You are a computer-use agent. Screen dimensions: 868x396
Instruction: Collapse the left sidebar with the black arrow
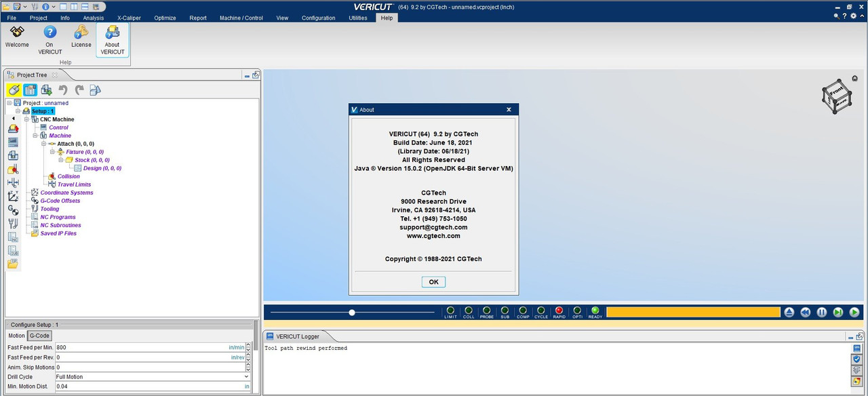tap(13, 118)
